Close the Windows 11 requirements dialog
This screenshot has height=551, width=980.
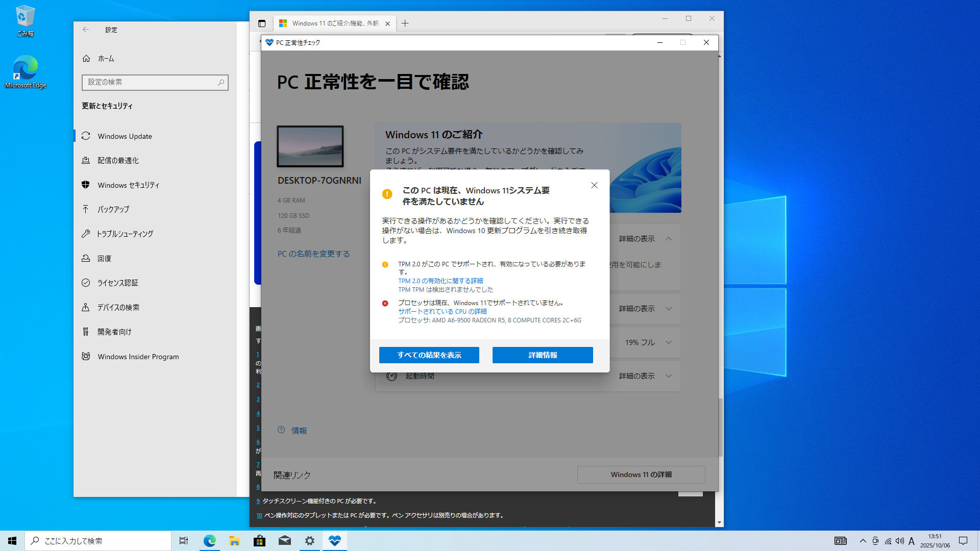pyautogui.click(x=594, y=185)
